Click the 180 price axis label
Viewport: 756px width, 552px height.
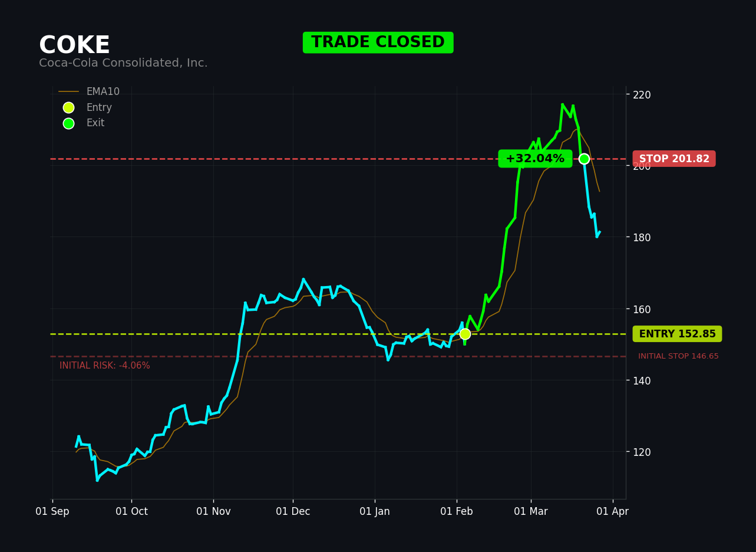click(642, 237)
